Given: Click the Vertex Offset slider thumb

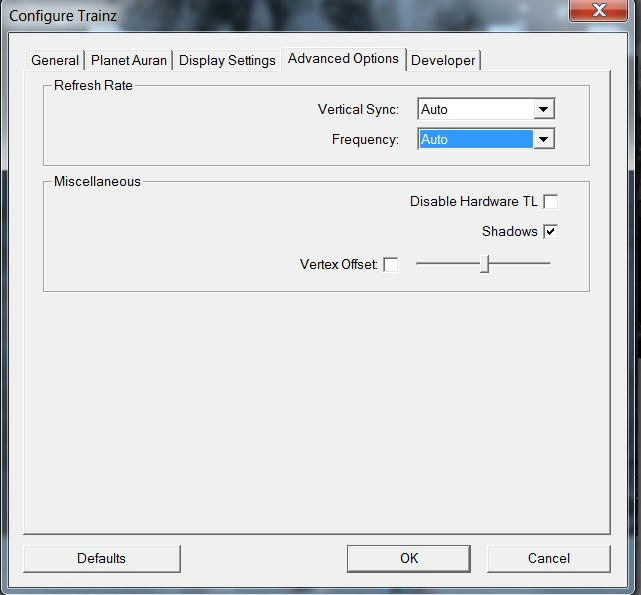Looking at the screenshot, I should (484, 264).
